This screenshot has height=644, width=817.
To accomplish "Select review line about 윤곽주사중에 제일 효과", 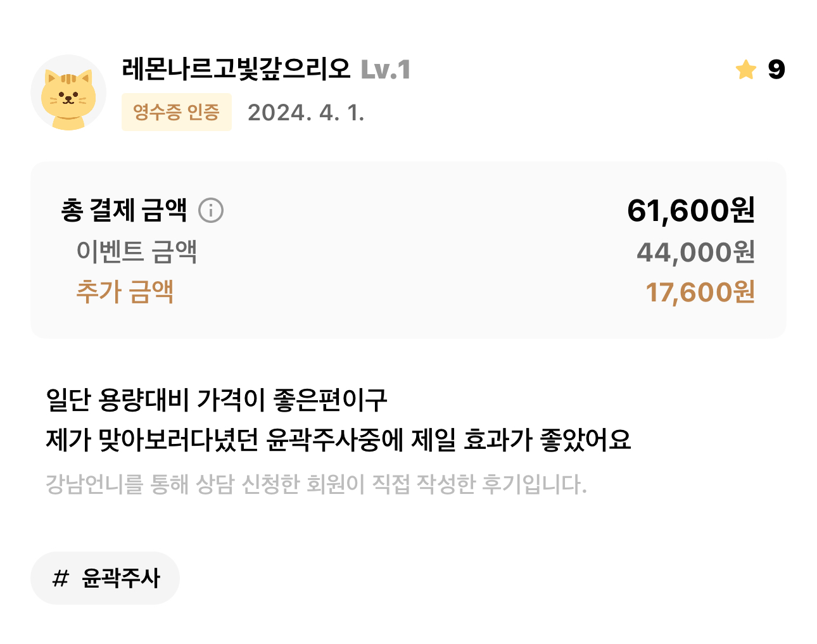I will click(339, 439).
